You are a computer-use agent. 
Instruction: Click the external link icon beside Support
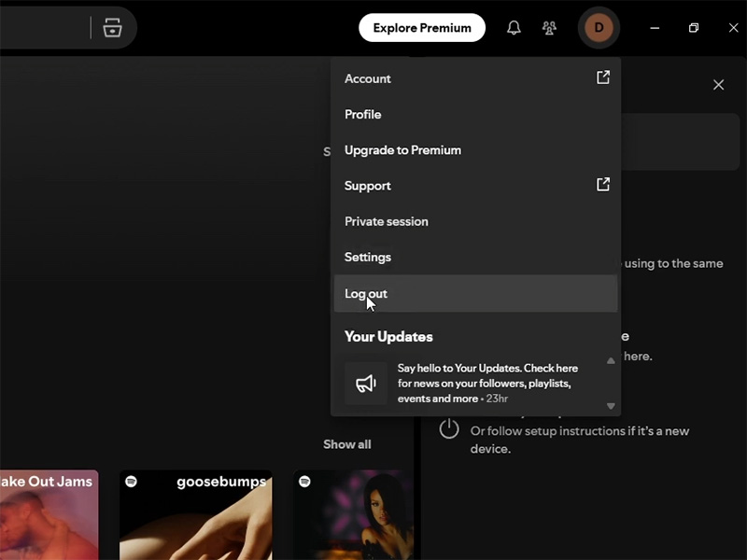click(x=603, y=184)
